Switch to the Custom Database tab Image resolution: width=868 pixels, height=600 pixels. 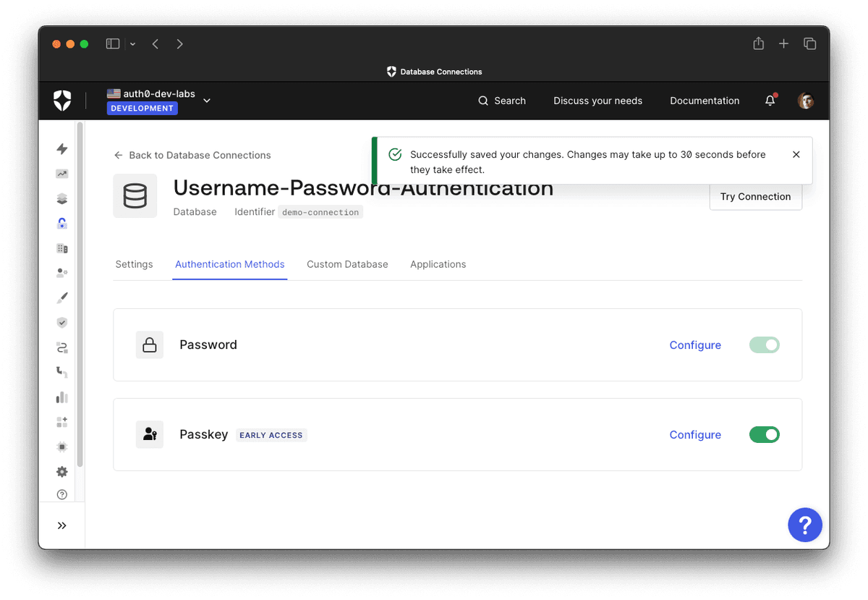coord(347,264)
